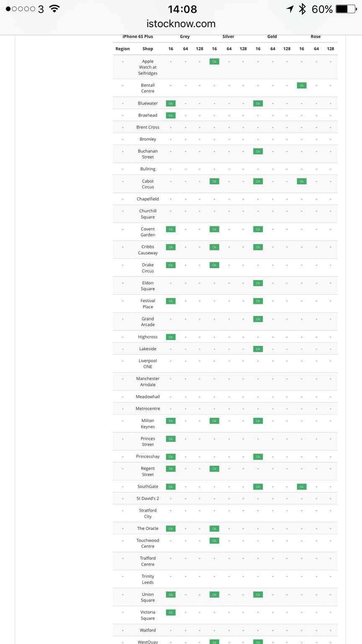
Task: Open the Liverpool ONE shop entry
Action: click(x=147, y=364)
